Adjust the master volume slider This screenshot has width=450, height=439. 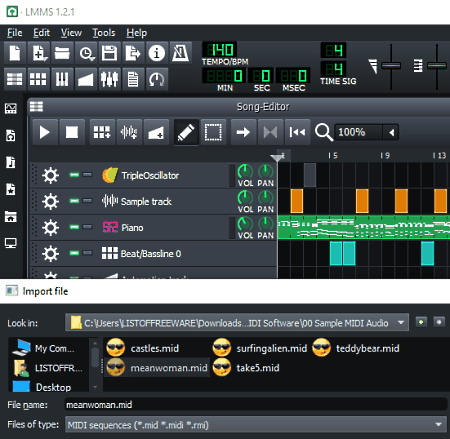pos(391,65)
